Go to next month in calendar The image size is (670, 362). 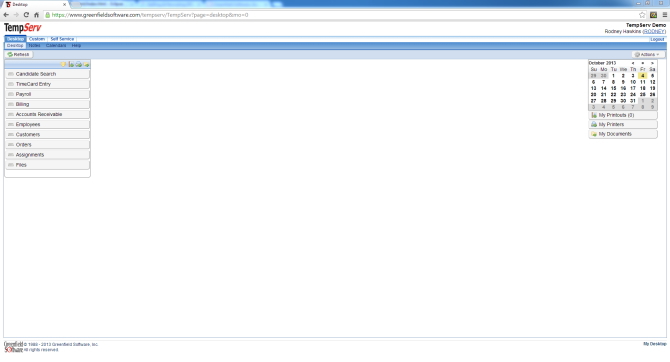pyautogui.click(x=652, y=63)
